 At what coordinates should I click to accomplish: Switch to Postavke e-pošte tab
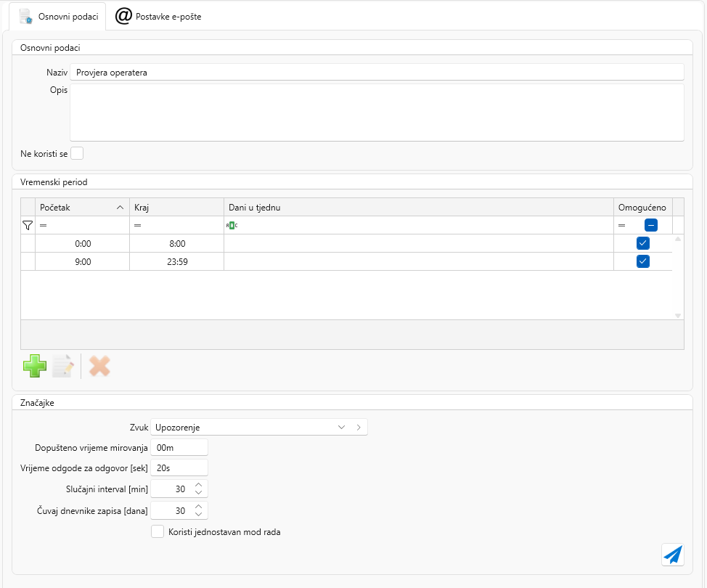(159, 17)
